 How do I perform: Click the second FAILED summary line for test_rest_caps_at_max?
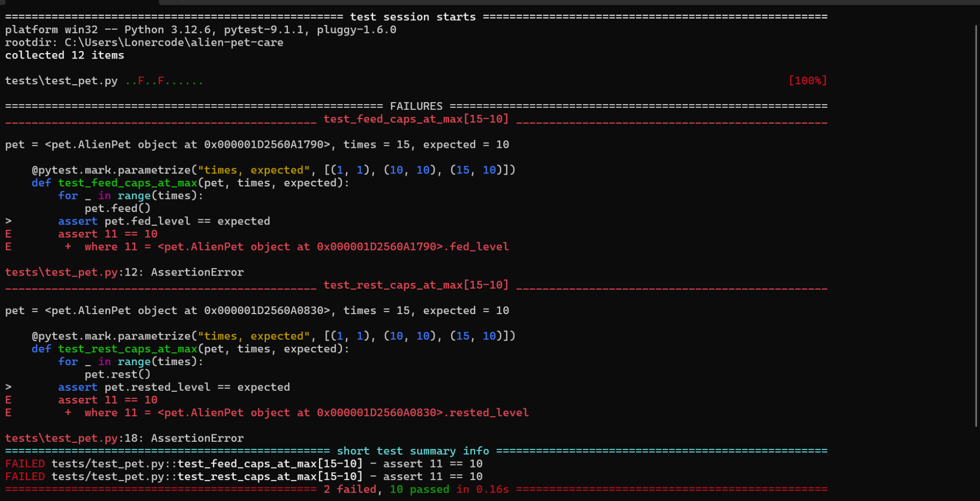click(244, 477)
